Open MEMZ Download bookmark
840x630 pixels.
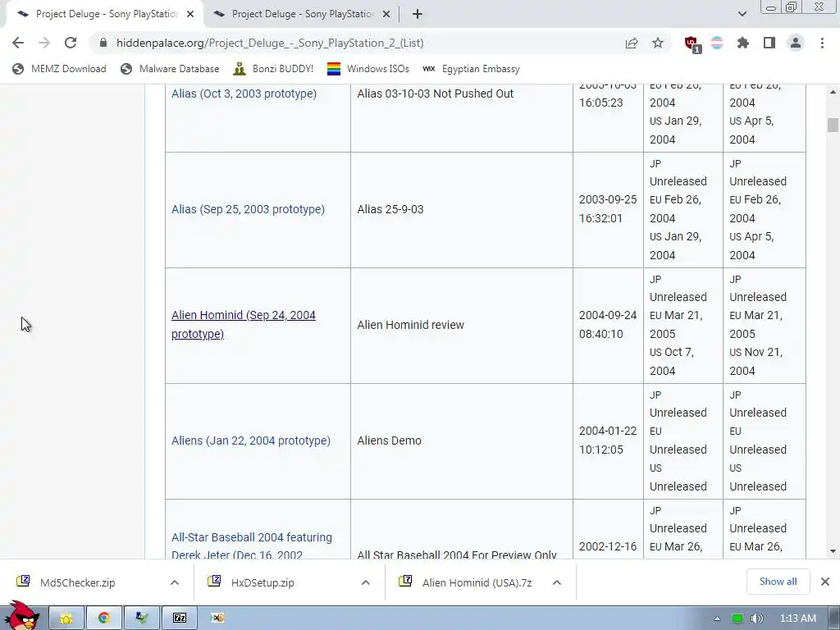coord(59,69)
